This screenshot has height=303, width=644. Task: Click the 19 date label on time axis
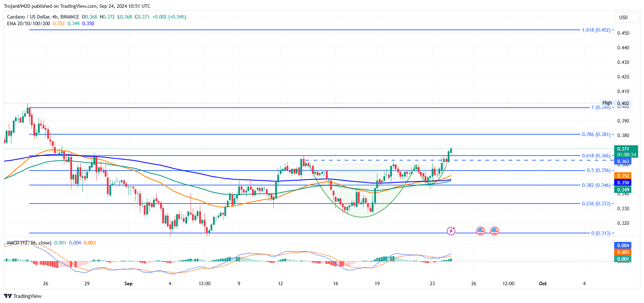[x=377, y=283]
